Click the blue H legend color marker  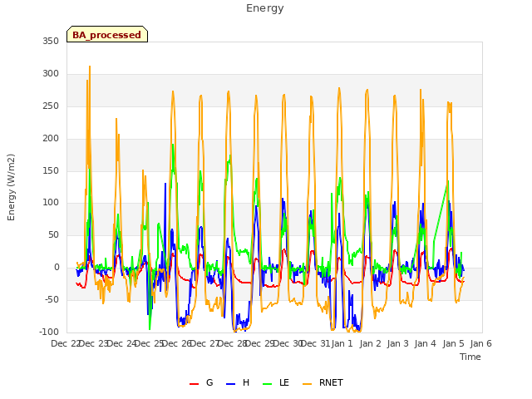pyautogui.click(x=230, y=384)
